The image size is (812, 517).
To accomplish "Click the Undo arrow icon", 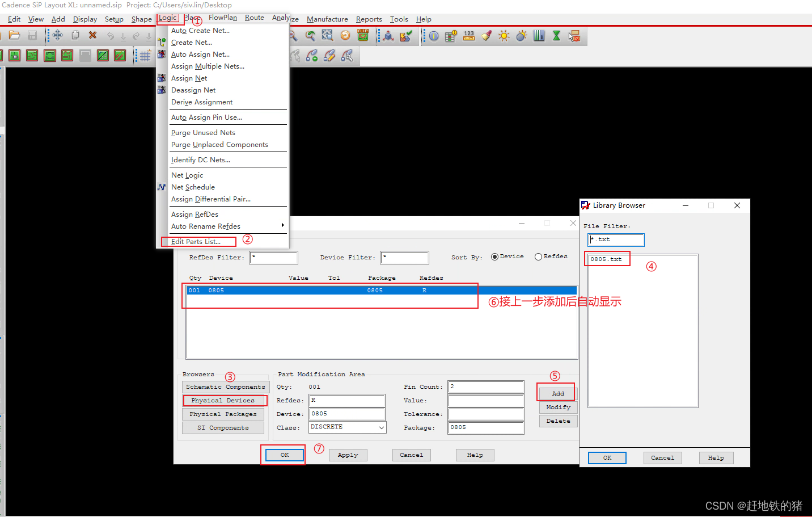I will (x=111, y=36).
